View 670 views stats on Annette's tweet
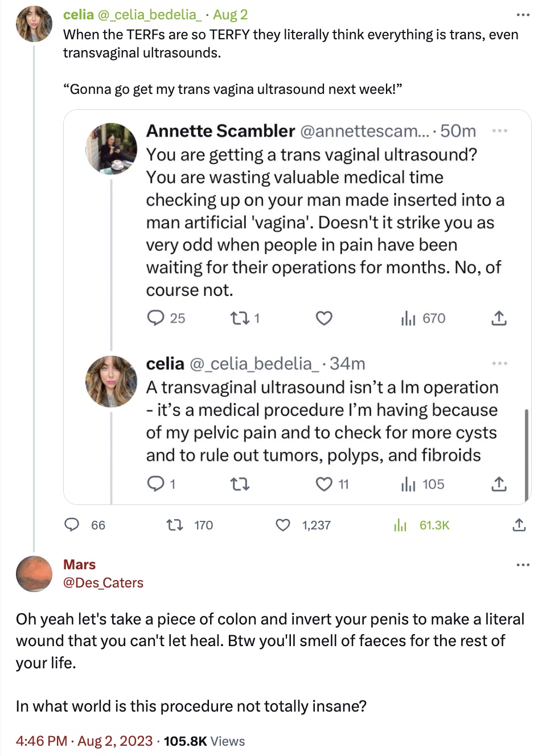542x756 pixels. (x=408, y=318)
